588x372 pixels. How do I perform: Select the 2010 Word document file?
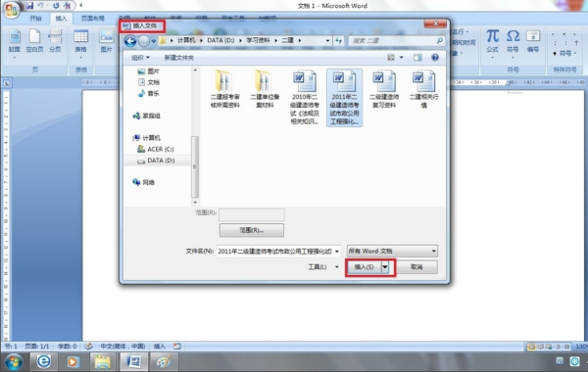point(305,97)
